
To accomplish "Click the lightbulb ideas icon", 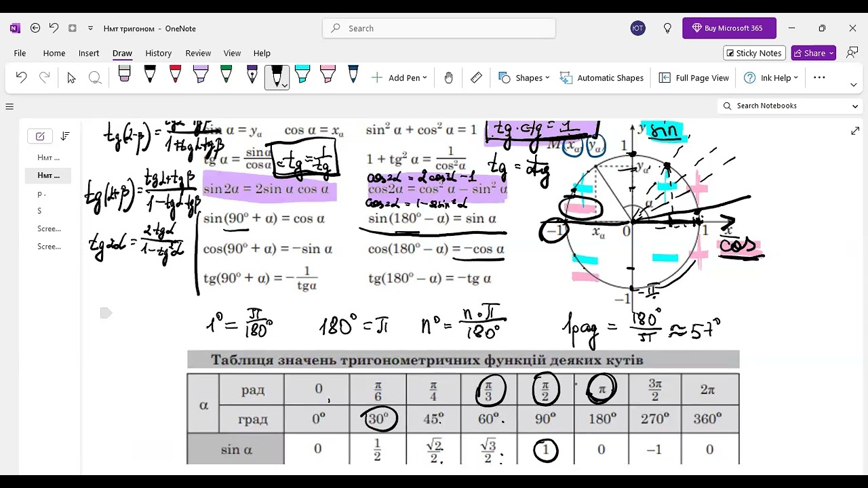I will 667,28.
